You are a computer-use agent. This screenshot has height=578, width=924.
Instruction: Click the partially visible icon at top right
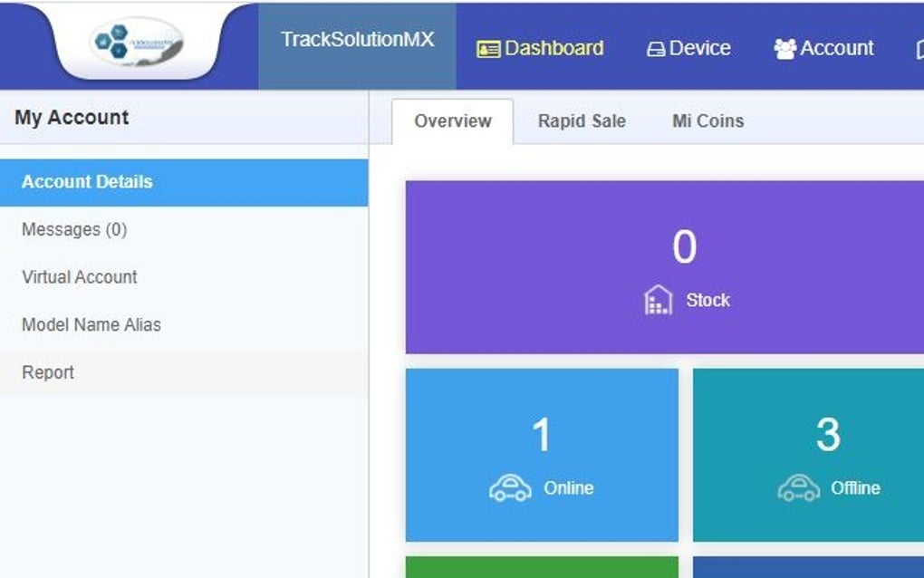pyautogui.click(x=918, y=47)
